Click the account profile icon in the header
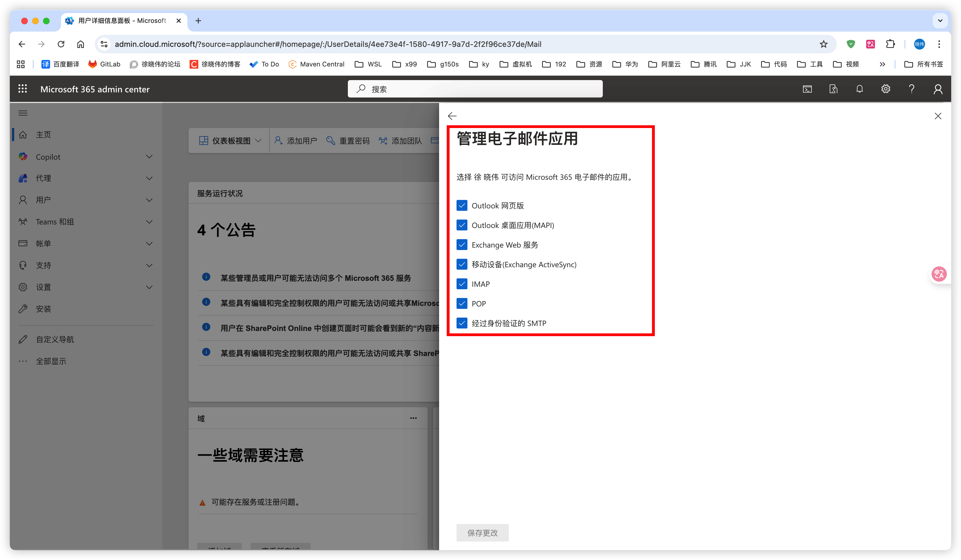This screenshot has height=560, width=961. coord(938,89)
